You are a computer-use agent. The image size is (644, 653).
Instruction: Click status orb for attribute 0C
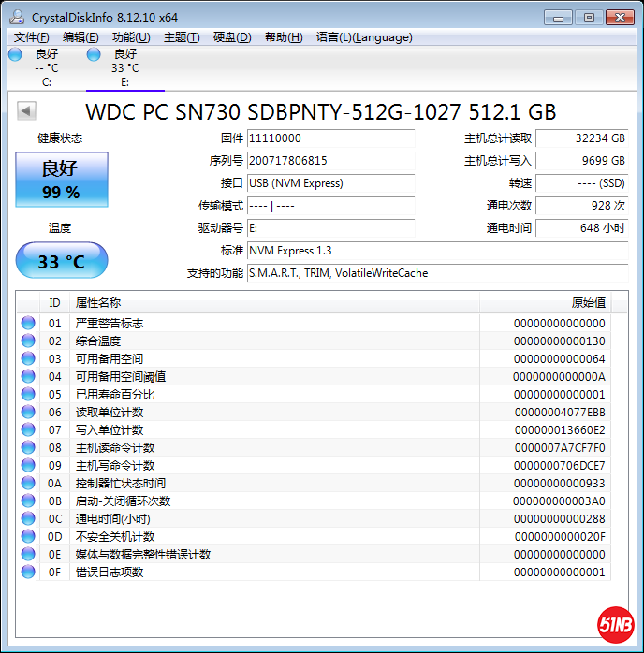(28, 518)
